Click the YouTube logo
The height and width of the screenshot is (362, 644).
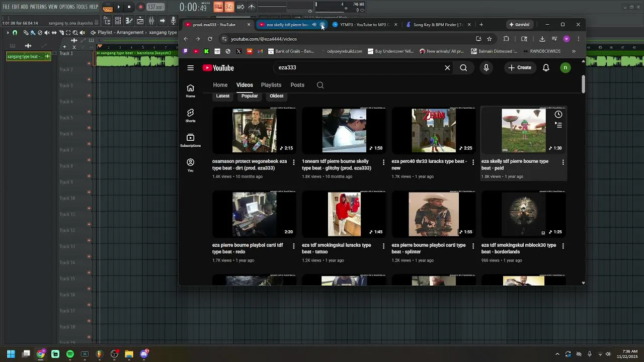pos(218,68)
